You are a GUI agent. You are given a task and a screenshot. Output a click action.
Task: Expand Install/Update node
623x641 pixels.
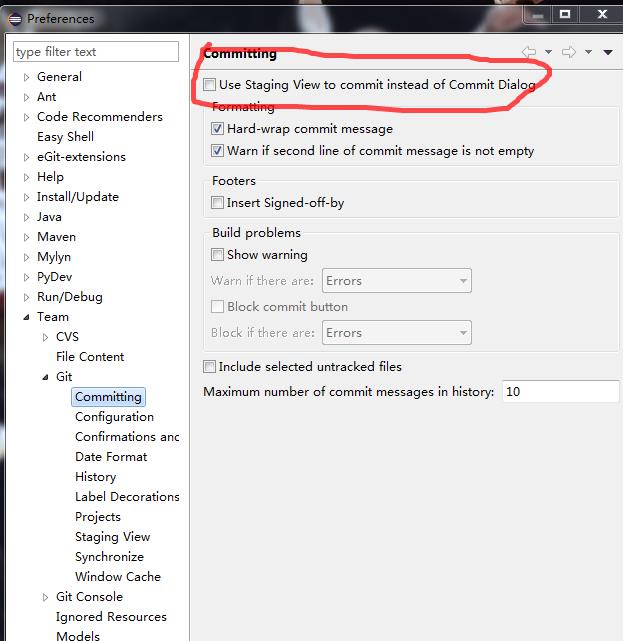pyautogui.click(x=26, y=197)
